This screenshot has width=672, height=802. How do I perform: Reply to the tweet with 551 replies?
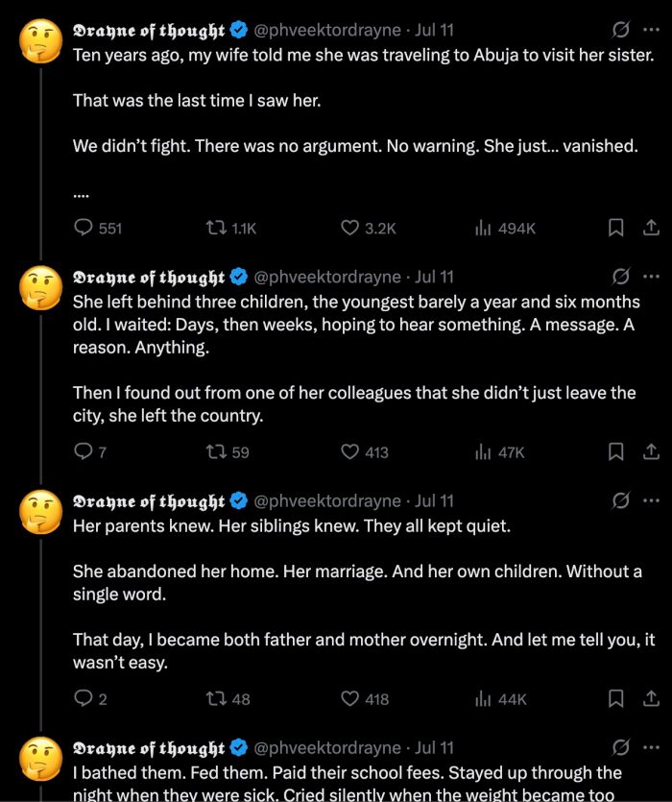pyautogui.click(x=84, y=228)
